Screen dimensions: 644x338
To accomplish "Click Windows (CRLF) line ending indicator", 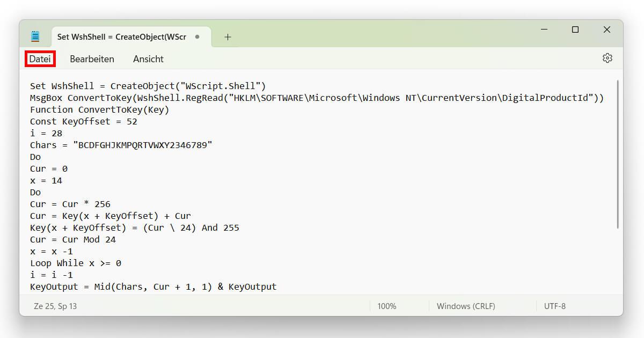I will (x=466, y=306).
